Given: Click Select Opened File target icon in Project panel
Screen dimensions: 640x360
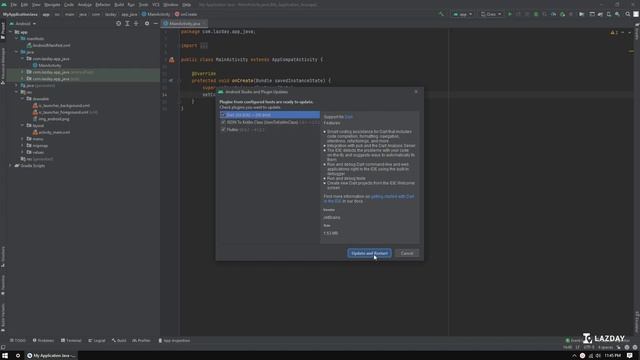Looking at the screenshot, I should pos(118,24).
